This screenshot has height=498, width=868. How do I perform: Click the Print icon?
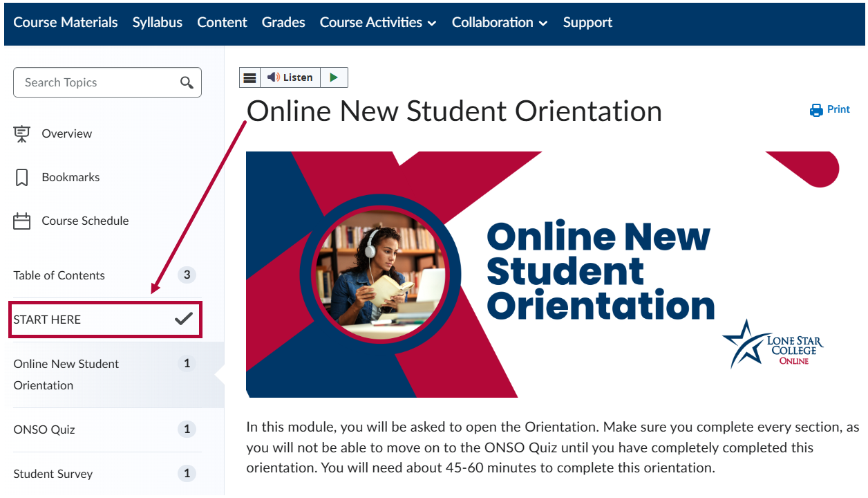coord(815,109)
